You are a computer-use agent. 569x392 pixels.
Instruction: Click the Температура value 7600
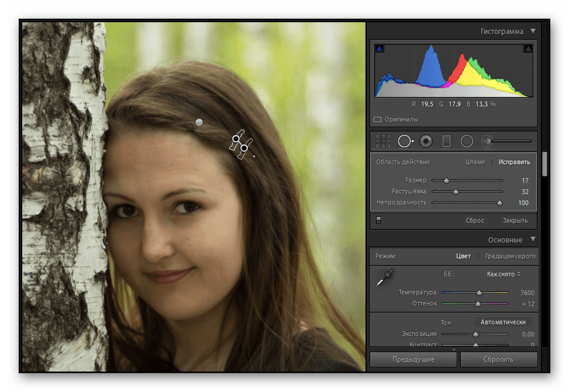[527, 293]
